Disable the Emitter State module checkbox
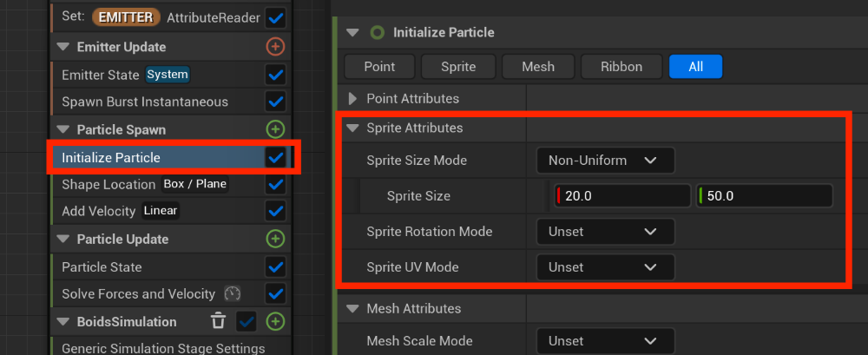 point(275,75)
